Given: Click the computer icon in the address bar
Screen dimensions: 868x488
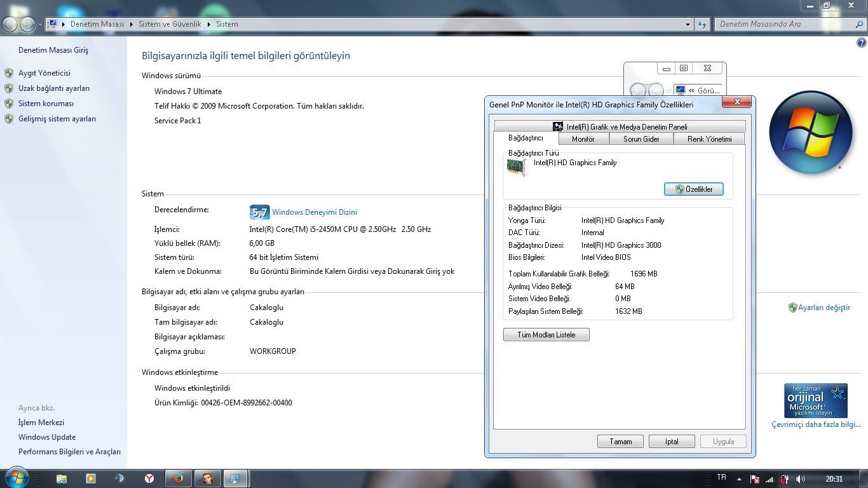Looking at the screenshot, I should pos(53,24).
